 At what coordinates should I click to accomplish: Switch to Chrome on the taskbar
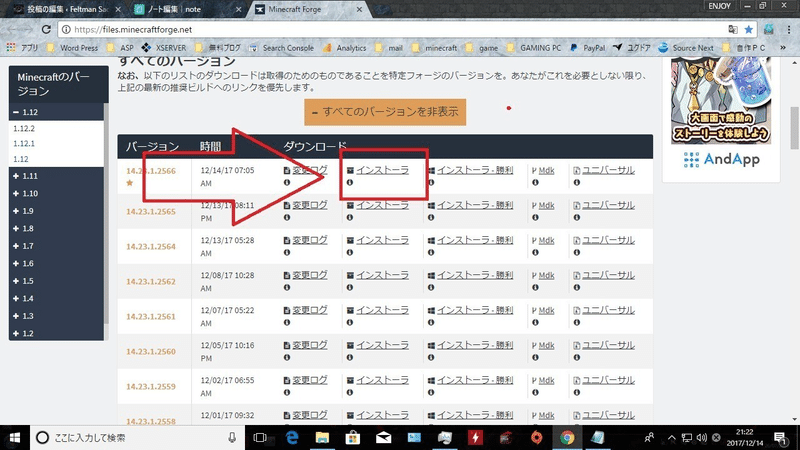567,438
